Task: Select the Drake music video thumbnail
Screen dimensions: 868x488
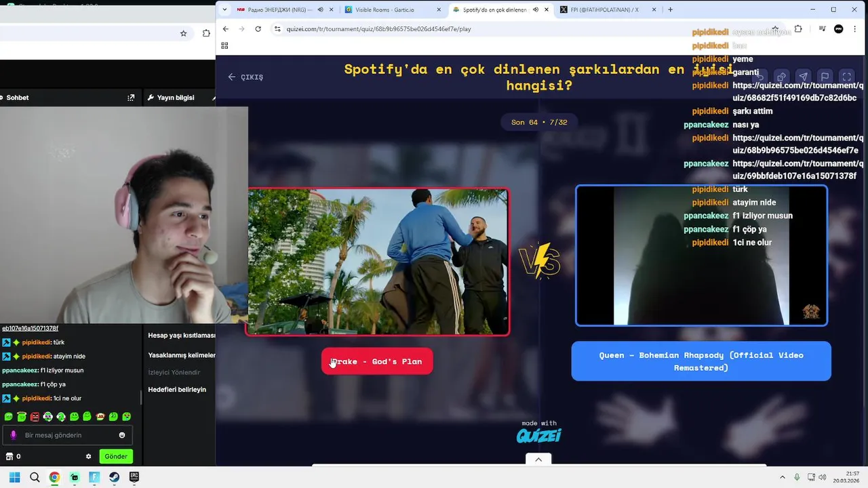Action: pyautogui.click(x=378, y=262)
